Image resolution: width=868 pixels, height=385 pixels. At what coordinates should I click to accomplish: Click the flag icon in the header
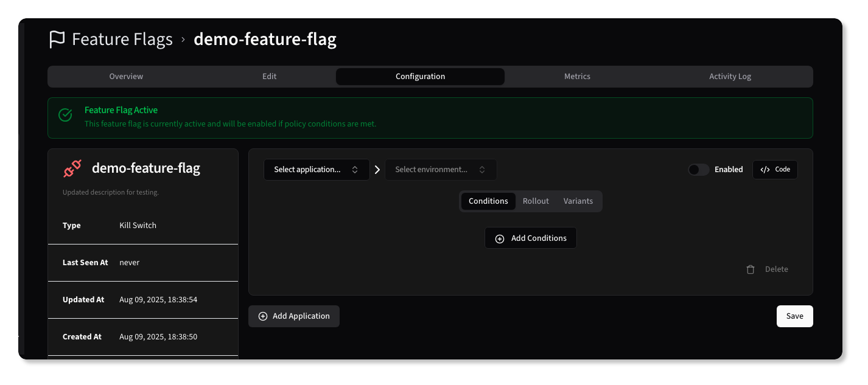[57, 39]
